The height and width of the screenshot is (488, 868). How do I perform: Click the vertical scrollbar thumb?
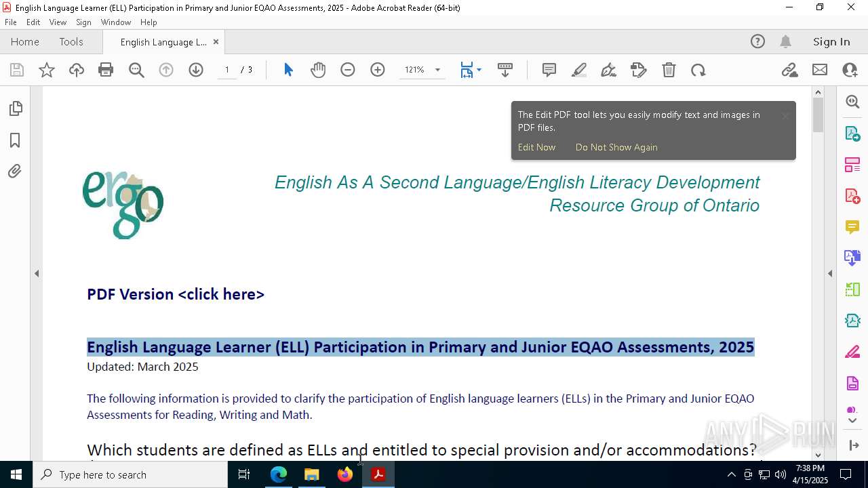point(818,115)
